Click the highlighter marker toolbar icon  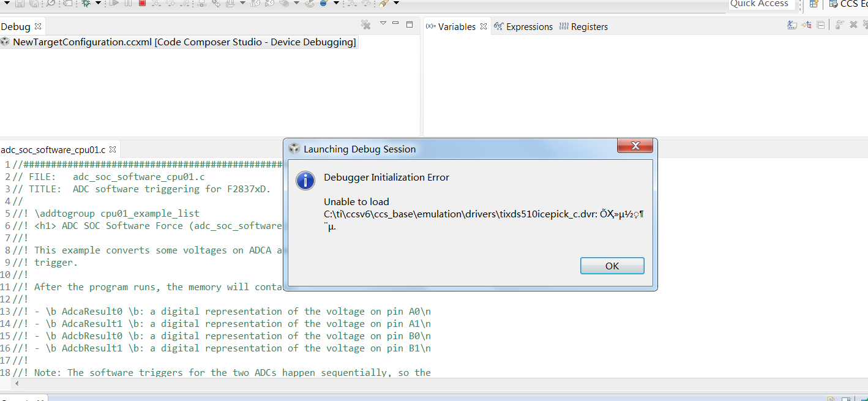tap(384, 3)
